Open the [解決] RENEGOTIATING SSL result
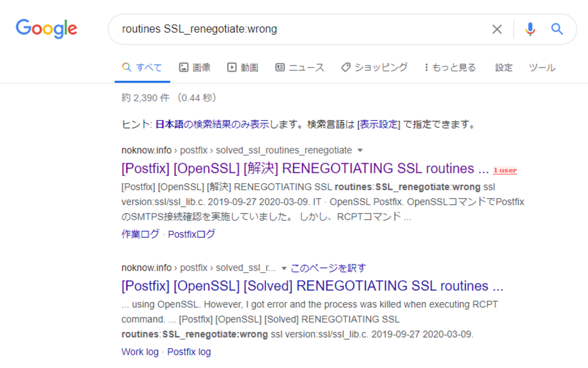Screen dimensions: 588x368 point(305,168)
